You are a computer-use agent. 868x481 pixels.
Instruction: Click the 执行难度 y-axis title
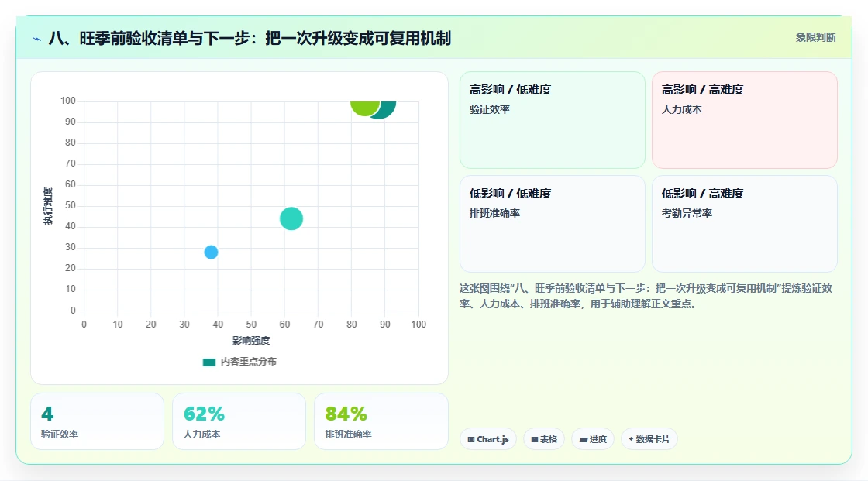point(48,206)
